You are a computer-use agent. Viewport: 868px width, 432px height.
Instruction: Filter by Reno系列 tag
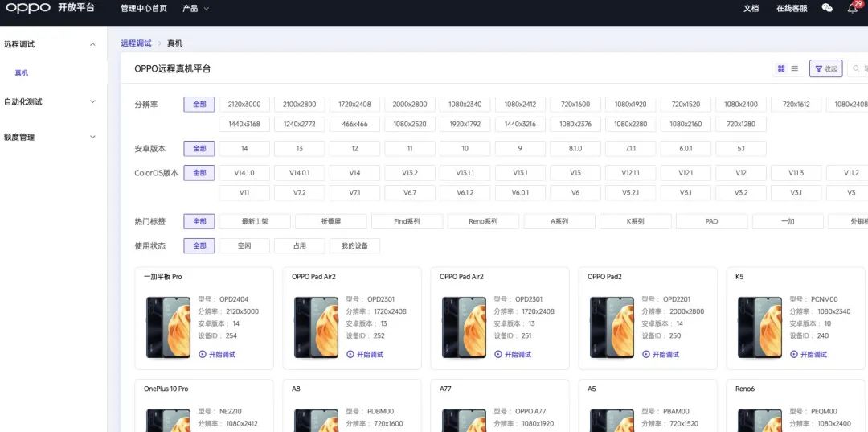pos(483,221)
